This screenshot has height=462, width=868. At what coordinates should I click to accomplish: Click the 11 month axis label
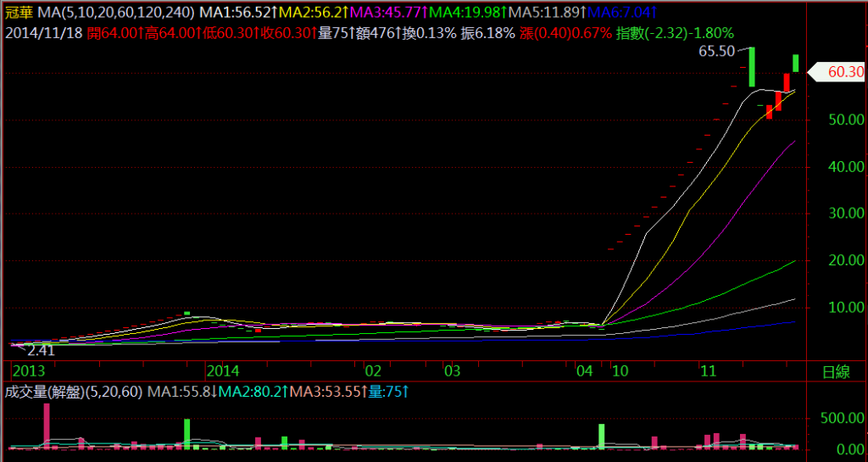(709, 370)
